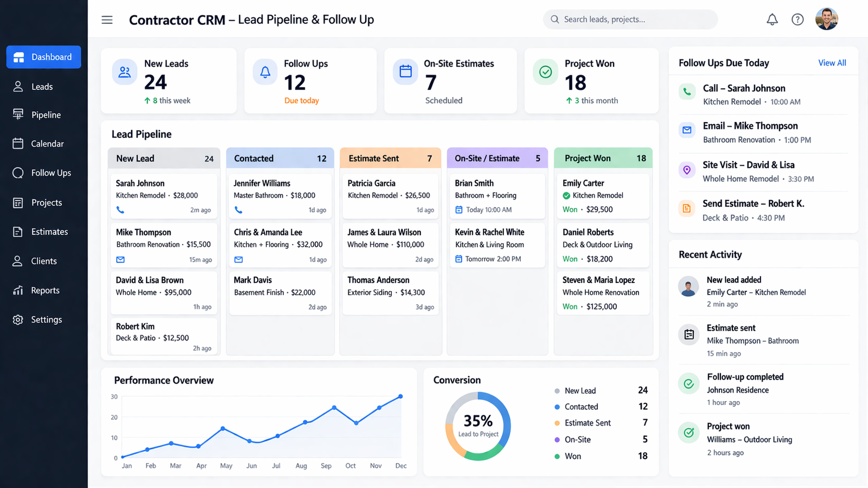This screenshot has width=868, height=488.
Task: Toggle Won status on Steven & Maria Lopez card
Action: point(570,306)
